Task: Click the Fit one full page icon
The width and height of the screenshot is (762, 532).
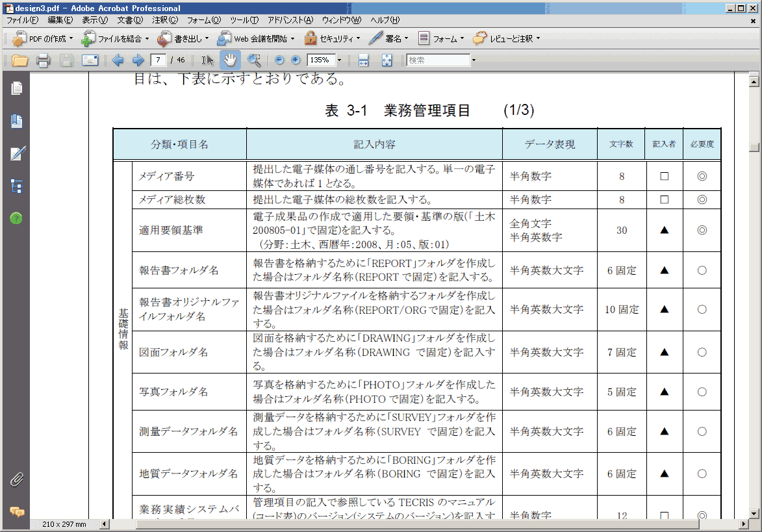Action: pos(387,60)
